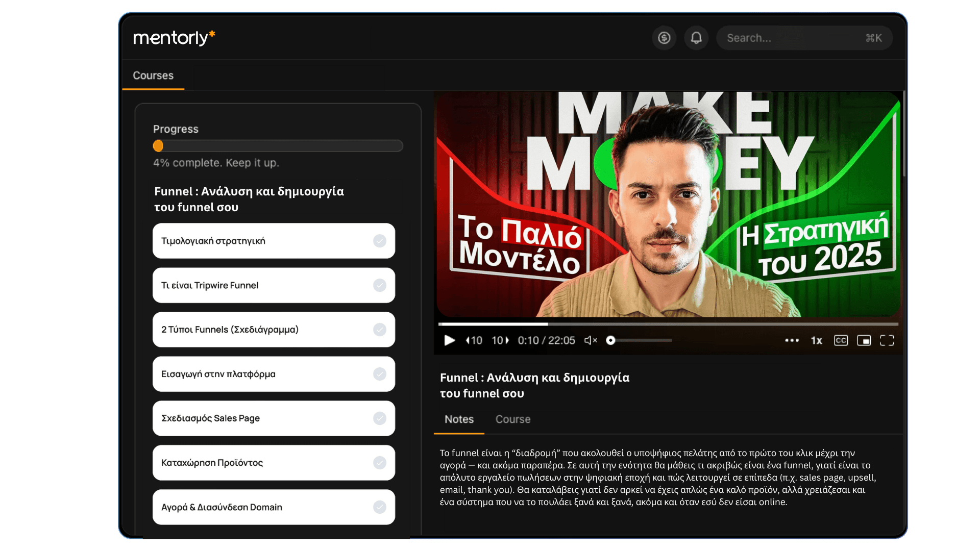Enable picture-in-picture mode
Viewport: 980px width, 551px height.
(864, 340)
